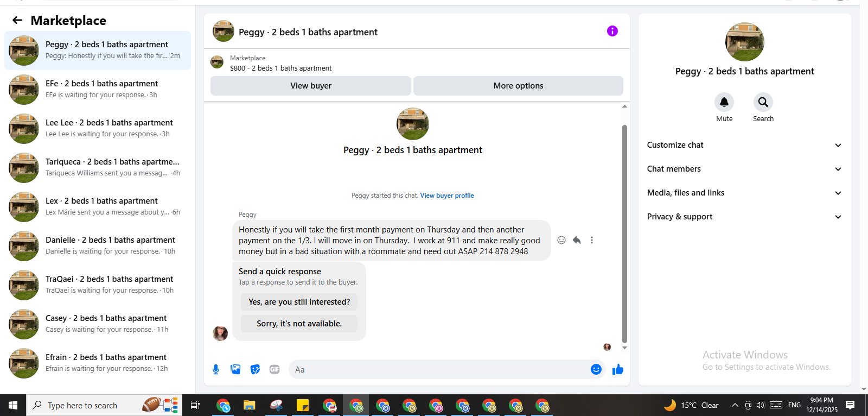The width and height of the screenshot is (868, 416).
Task: React to Peggy's message with the smiley icon
Action: [561, 240]
